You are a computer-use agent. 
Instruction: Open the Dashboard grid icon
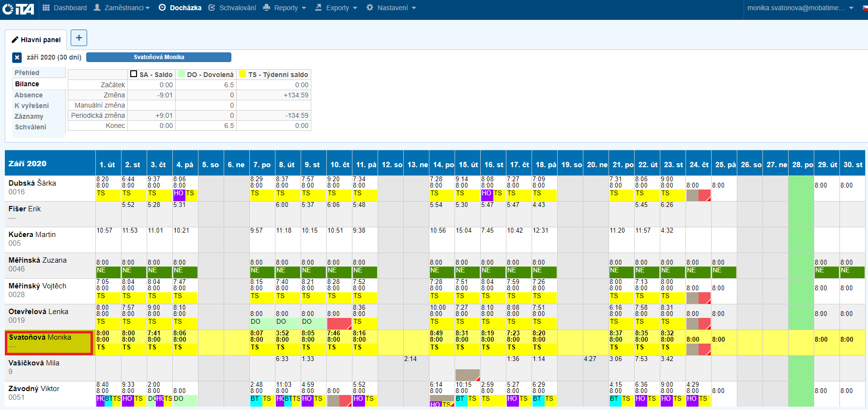(46, 8)
